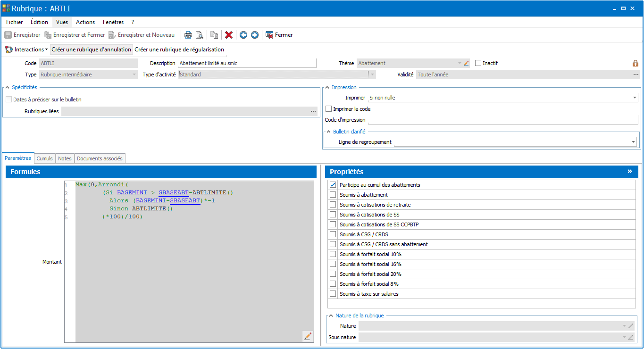This screenshot has height=349, width=644.
Task: Switch to the Documents associés tab
Action: point(100,158)
